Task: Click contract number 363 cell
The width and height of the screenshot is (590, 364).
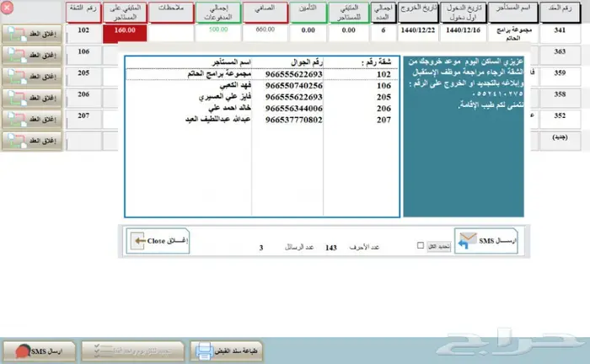Action: pyautogui.click(x=560, y=56)
